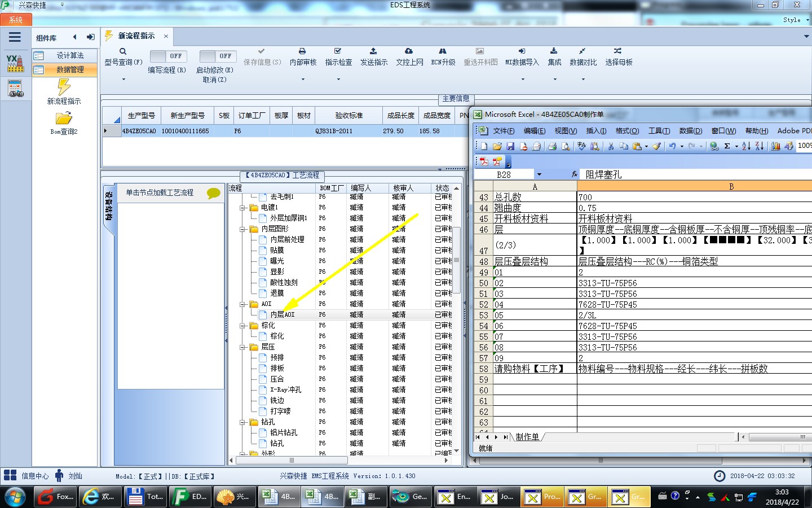Open Excel 编辑(E) menu
Image resolution: width=812 pixels, height=508 pixels.
click(535, 131)
